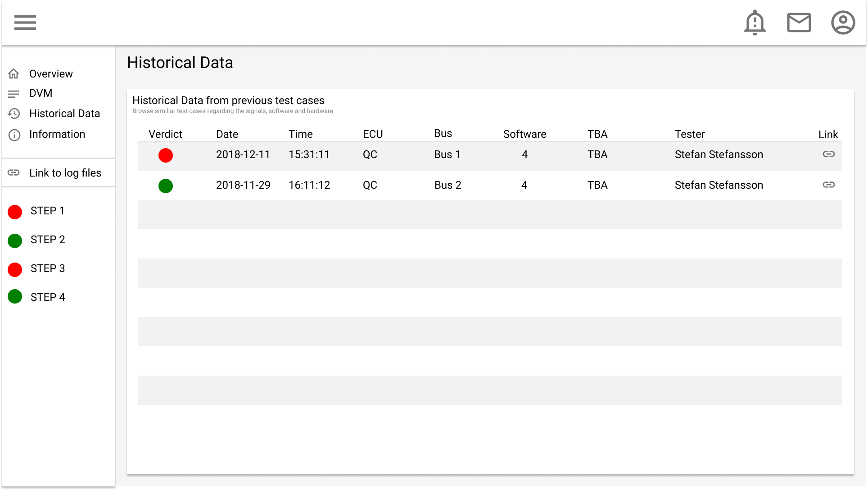Open the DVM menu item

(x=41, y=93)
